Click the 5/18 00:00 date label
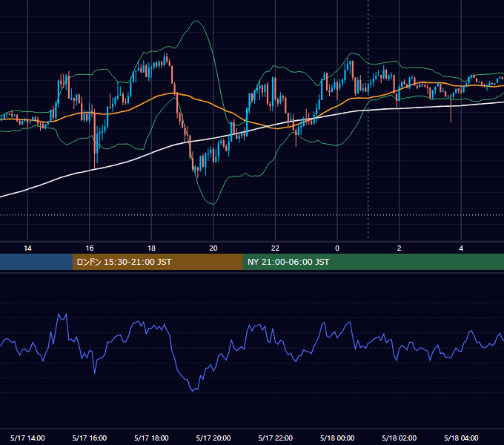This screenshot has width=504, height=445. click(x=337, y=438)
